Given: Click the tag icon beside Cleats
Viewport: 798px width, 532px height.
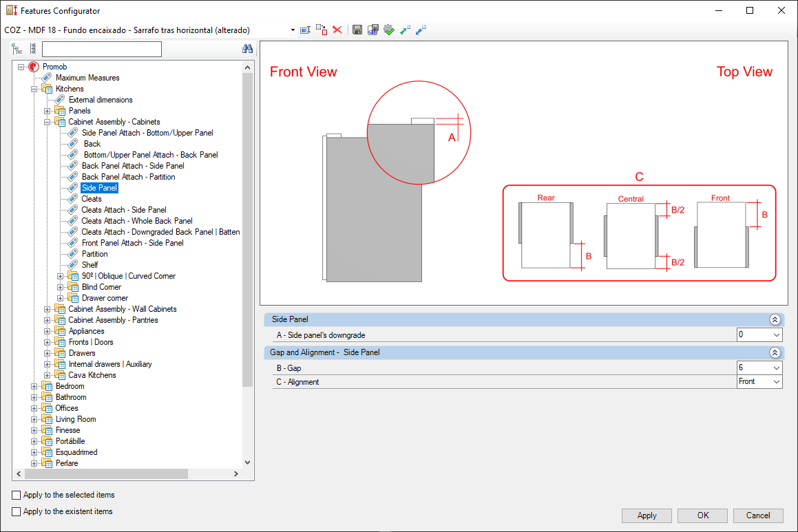Looking at the screenshot, I should 73,198.
